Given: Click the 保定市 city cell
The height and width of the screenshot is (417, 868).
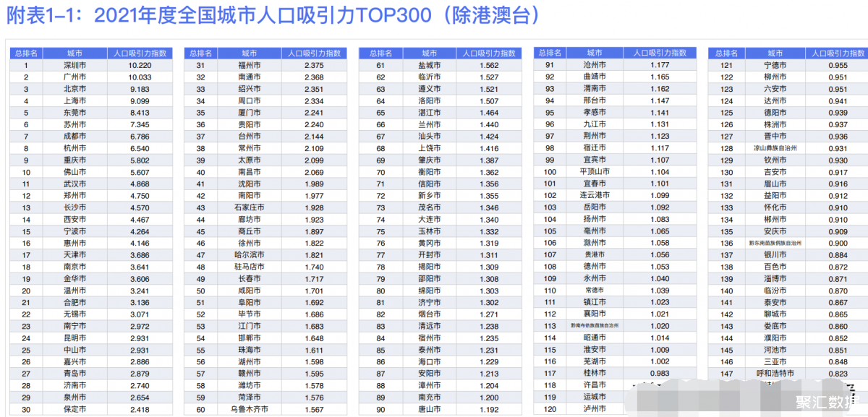Looking at the screenshot, I should click(75, 409).
